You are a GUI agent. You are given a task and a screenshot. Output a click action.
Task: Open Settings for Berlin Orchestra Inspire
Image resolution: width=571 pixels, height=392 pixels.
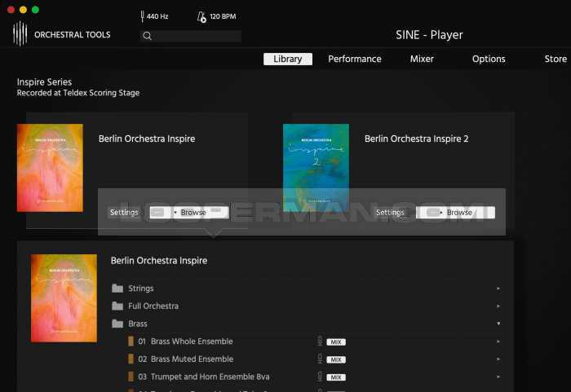pos(124,212)
